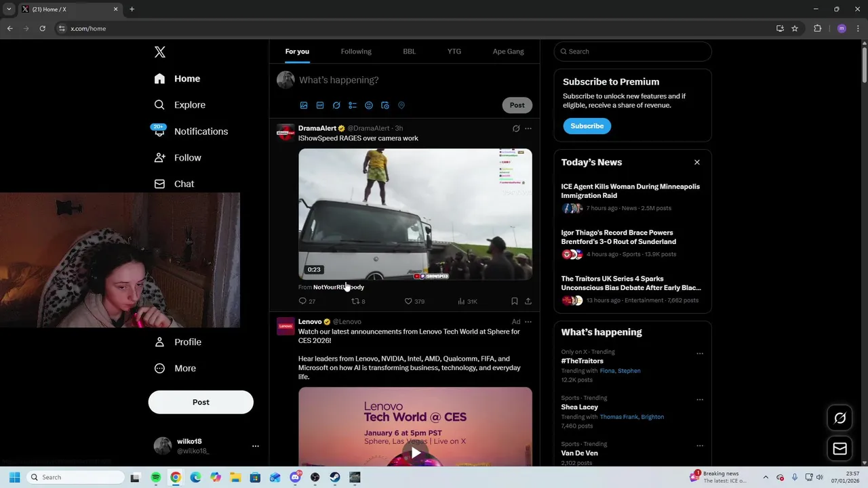Click the X logo in the sidebar
This screenshot has width=868, height=488.
pos(159,52)
